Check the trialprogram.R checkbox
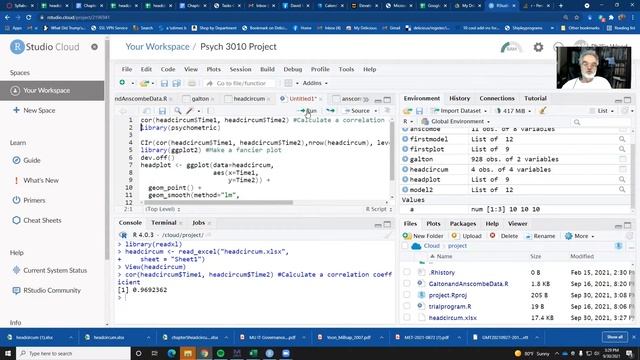Viewport: 640px width, 360px height. point(407,306)
